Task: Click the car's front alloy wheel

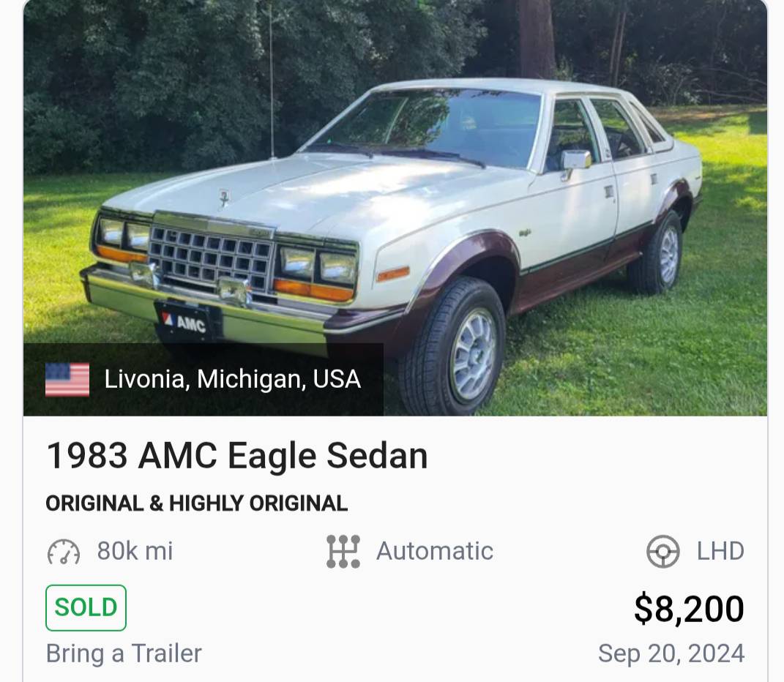Action: (472, 355)
